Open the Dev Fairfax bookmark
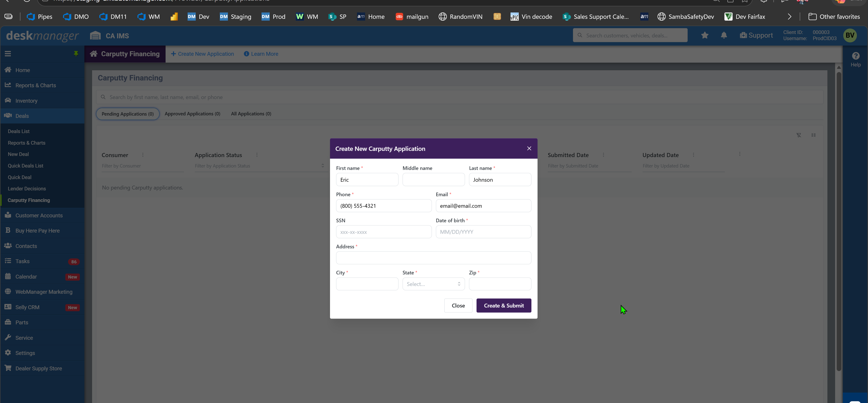Screen dimensions: 868x403 click(x=745, y=17)
